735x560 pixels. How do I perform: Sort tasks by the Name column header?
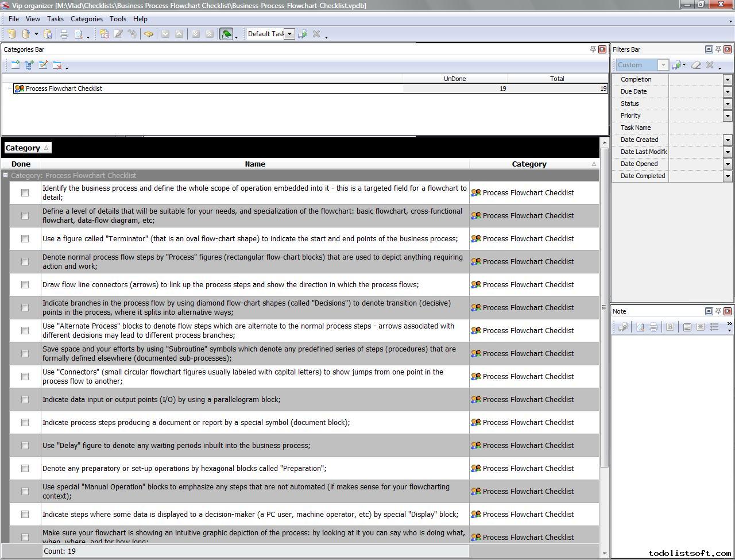(255, 164)
